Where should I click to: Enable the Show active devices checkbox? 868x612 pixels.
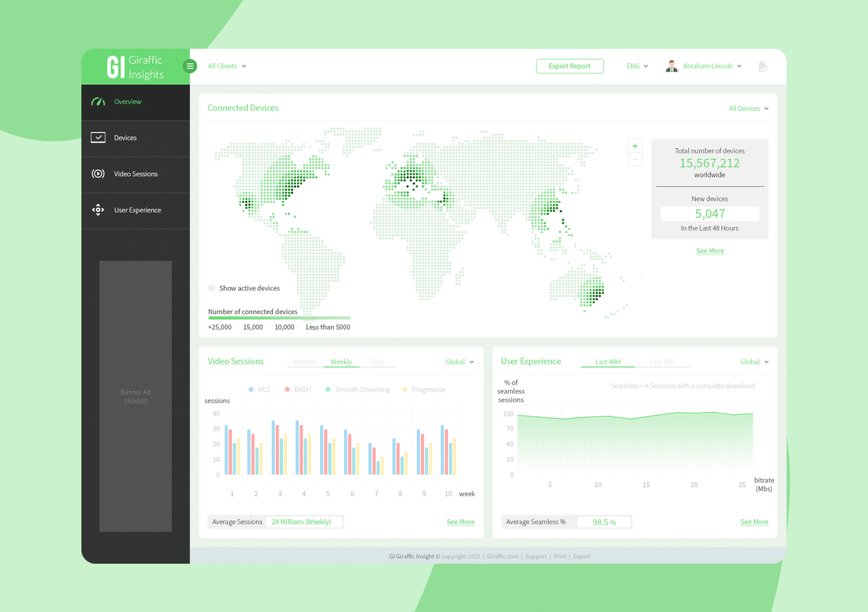(x=212, y=288)
